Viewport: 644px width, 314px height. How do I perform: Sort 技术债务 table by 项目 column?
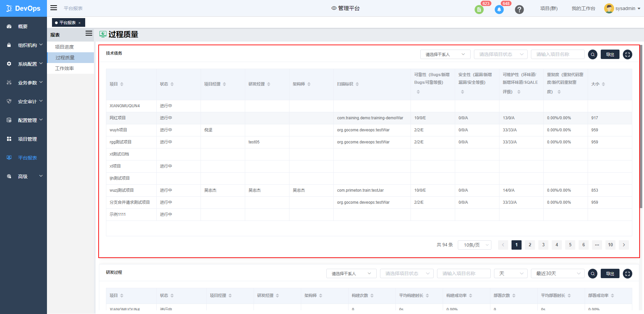pyautogui.click(x=122, y=84)
